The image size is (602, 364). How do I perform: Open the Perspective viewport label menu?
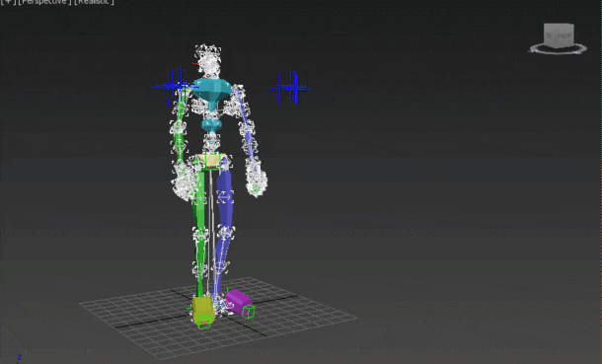point(44,2)
